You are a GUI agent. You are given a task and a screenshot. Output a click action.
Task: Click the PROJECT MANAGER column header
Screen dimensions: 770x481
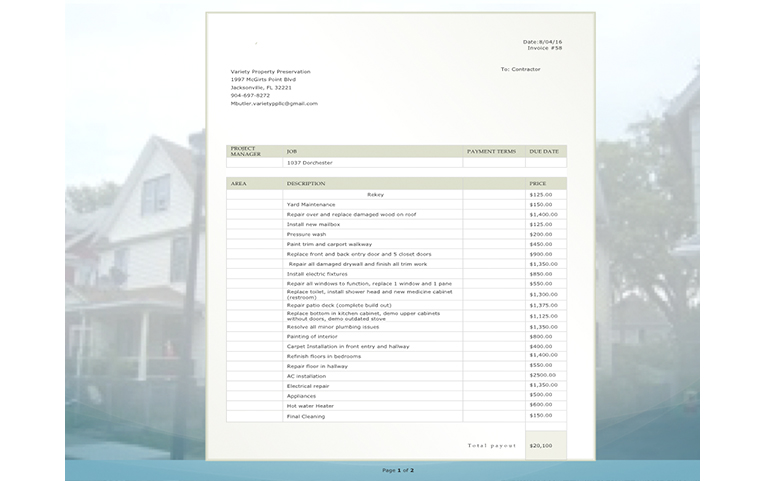coord(244,151)
